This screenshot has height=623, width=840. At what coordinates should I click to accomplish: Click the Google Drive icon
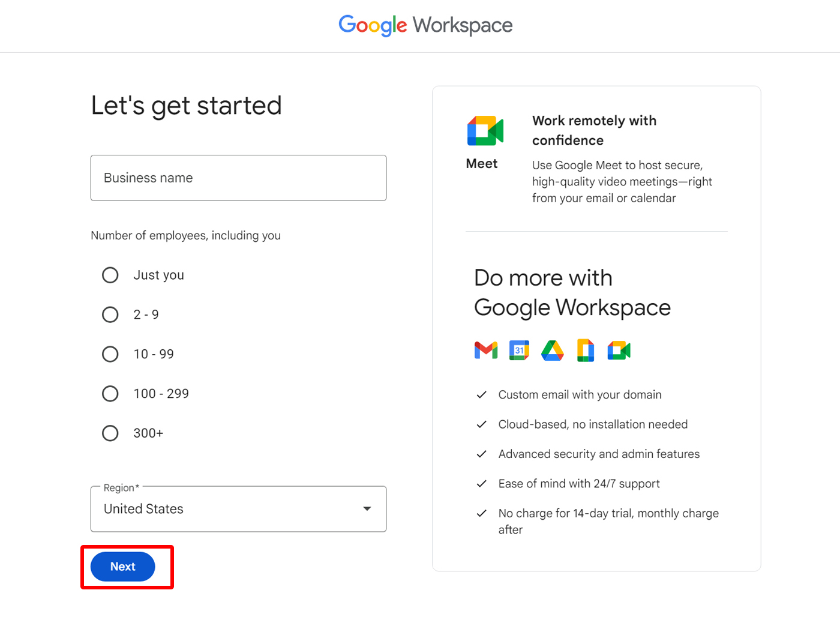point(553,350)
